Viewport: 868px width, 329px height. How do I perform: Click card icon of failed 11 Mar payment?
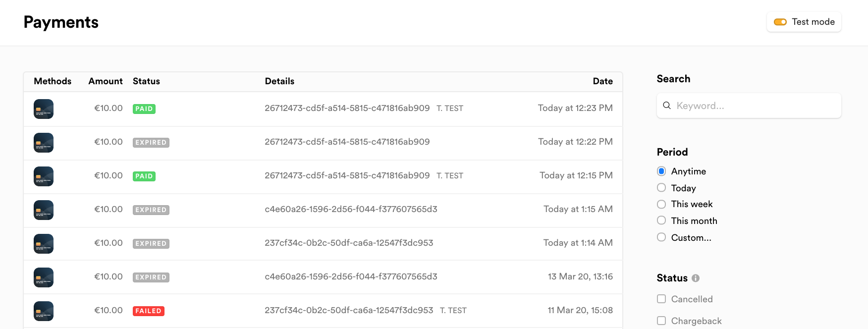[44, 311]
